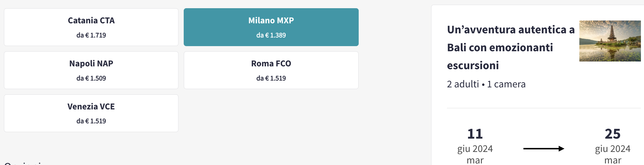The width and height of the screenshot is (644, 165).
Task: Select Catania CTA departure airport
Action: 91,27
